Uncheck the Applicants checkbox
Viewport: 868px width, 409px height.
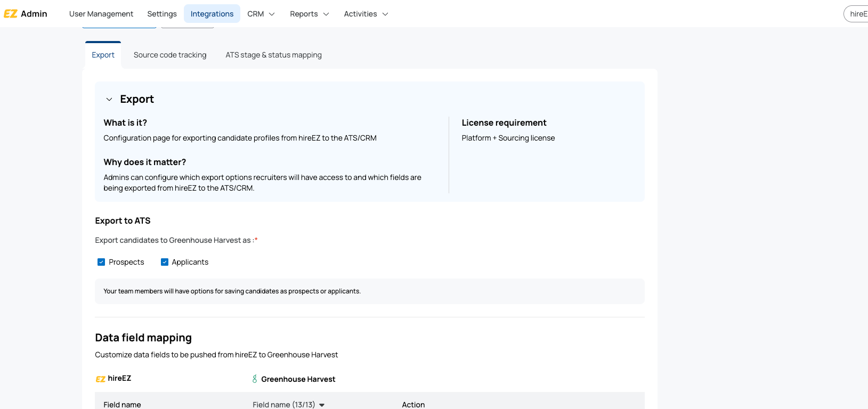[165, 262]
